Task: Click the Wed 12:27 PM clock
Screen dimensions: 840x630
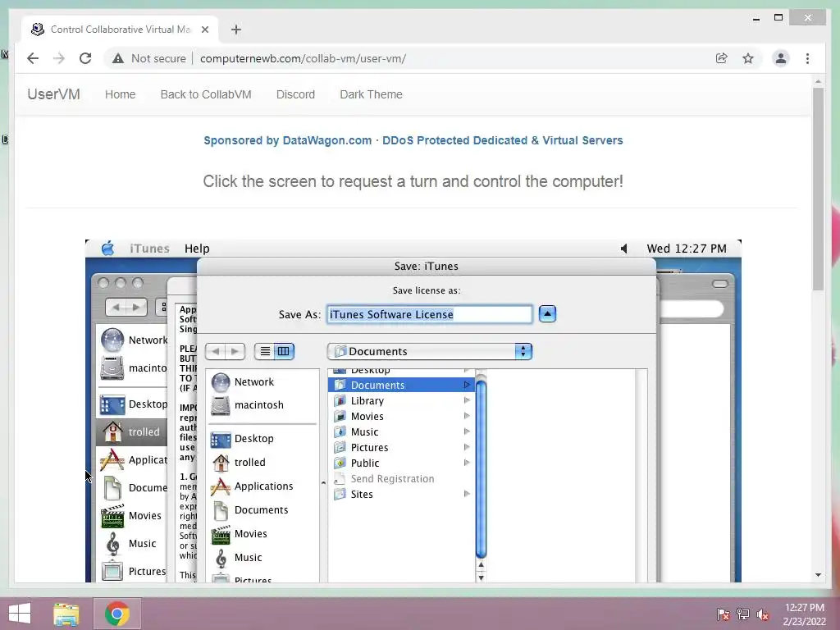Action: click(687, 249)
